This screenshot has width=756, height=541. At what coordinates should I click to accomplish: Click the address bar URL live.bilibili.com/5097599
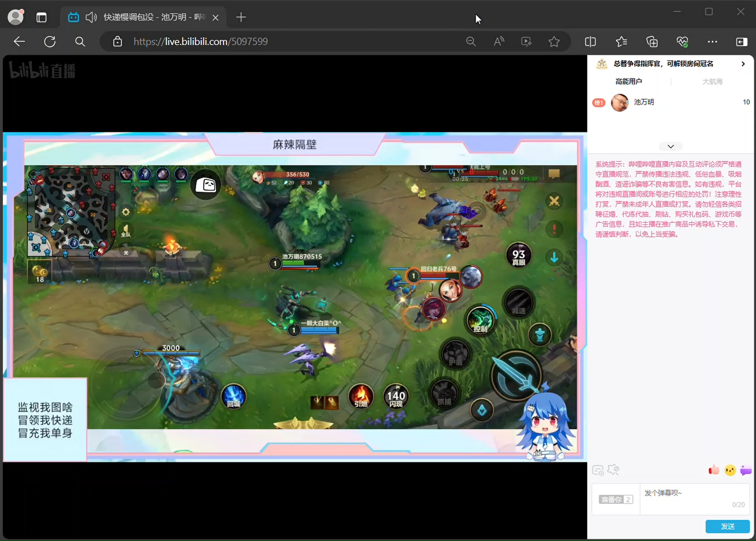tap(201, 41)
